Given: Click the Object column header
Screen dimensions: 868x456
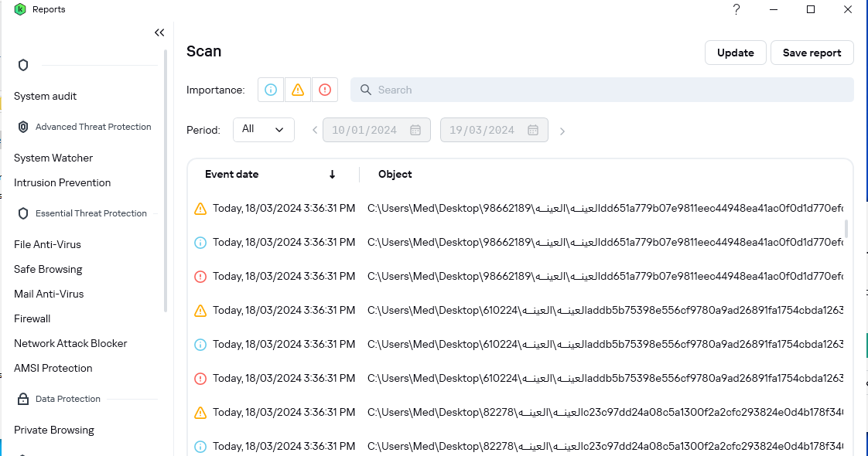Looking at the screenshot, I should 395,174.
